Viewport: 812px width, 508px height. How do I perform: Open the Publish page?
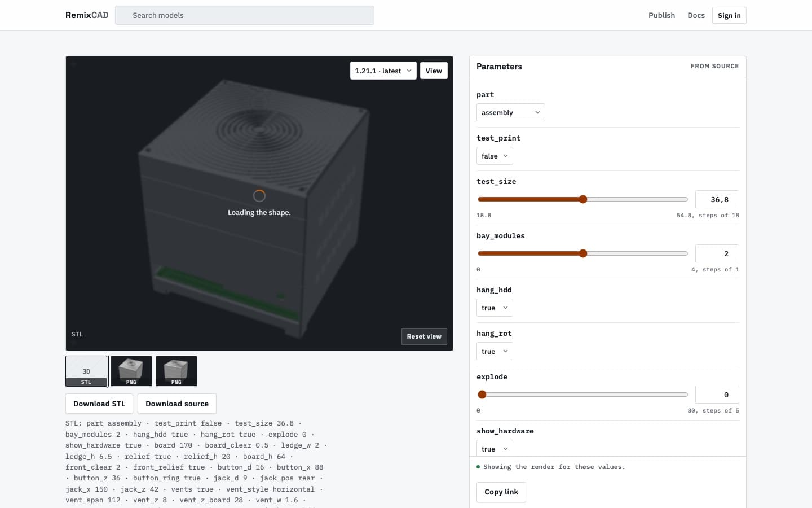[661, 15]
